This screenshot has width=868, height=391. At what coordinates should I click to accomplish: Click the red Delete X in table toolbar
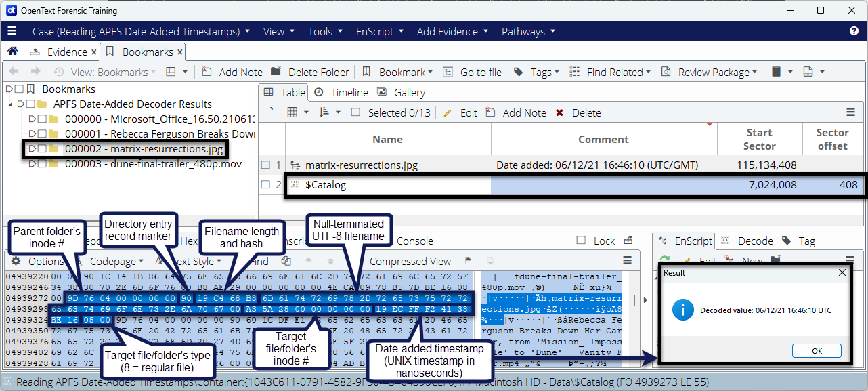[x=560, y=112]
